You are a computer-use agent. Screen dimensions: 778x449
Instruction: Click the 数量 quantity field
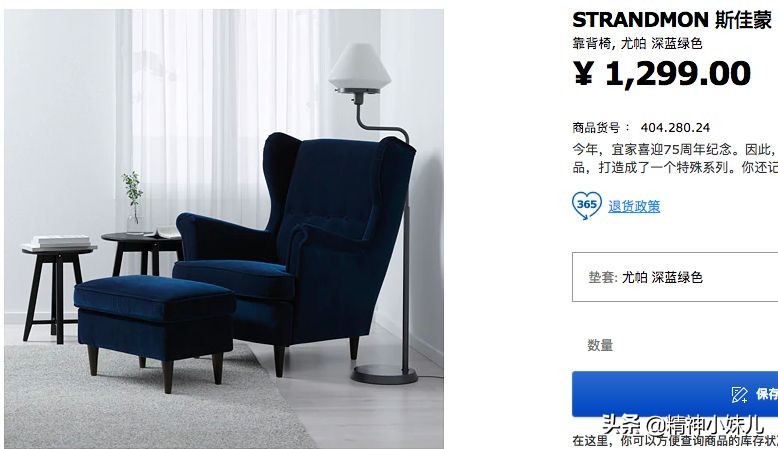pos(600,345)
